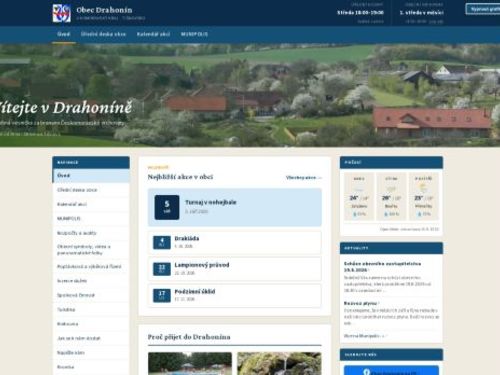The width and height of the screenshot is (500, 375).
Task: Click the outlined button at header's right edge
Action: 483,9
